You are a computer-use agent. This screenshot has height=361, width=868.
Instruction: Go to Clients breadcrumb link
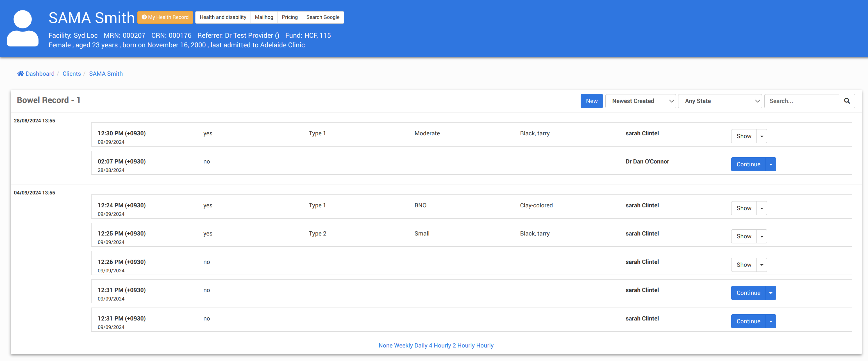click(71, 73)
